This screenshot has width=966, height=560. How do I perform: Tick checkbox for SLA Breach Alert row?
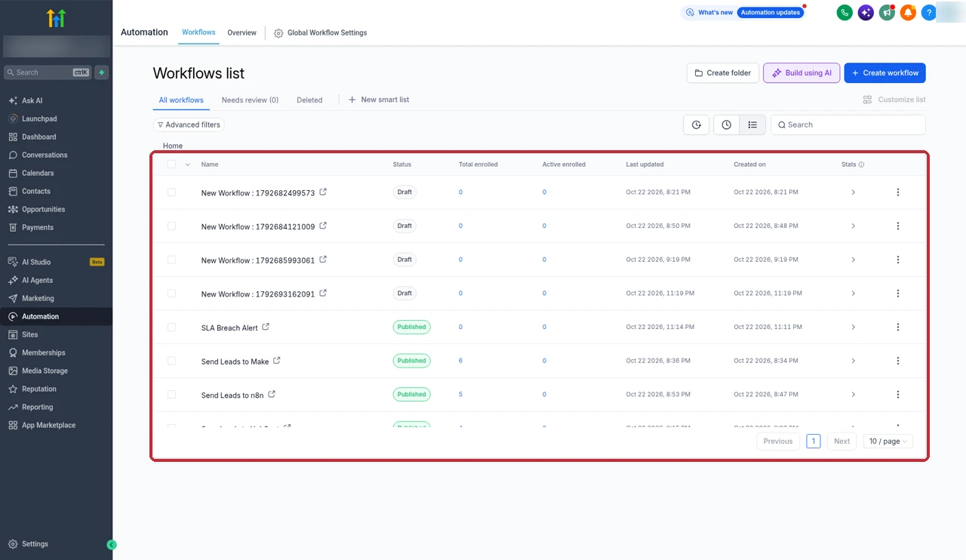pos(171,327)
